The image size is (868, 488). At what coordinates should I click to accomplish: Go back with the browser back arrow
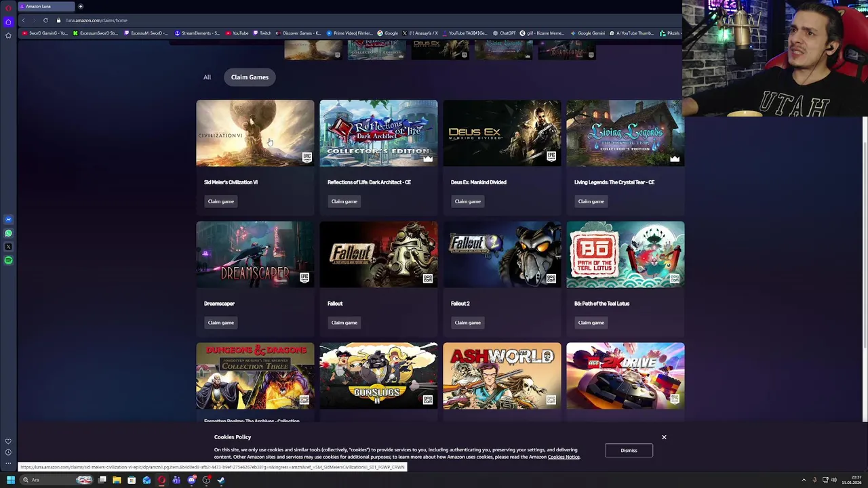pos(23,20)
